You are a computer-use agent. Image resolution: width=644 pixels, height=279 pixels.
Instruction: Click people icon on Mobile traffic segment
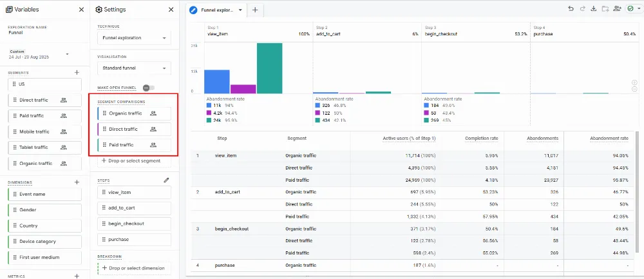coord(63,131)
